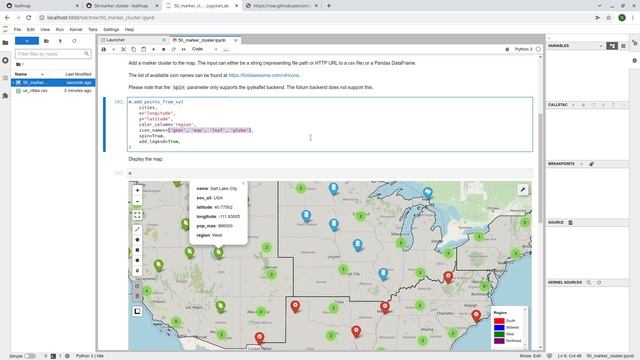The image size is (640, 360).
Task: Open the Kernel menu
Action: [x=76, y=30]
